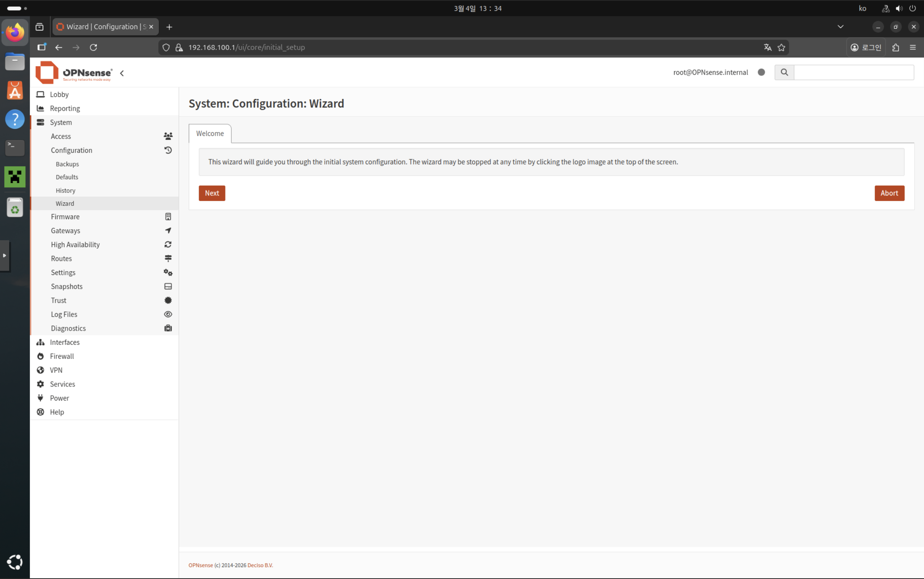Click the search magnifier icon
Image resolution: width=924 pixels, height=579 pixels.
(x=784, y=73)
